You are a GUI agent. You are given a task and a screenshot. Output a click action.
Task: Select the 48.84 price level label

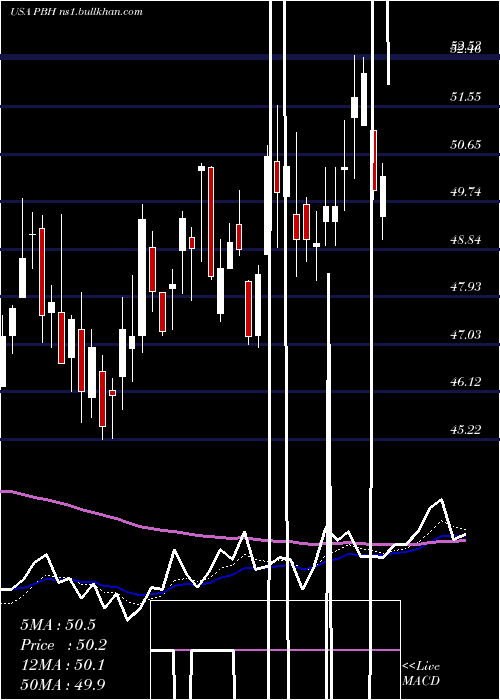click(466, 240)
